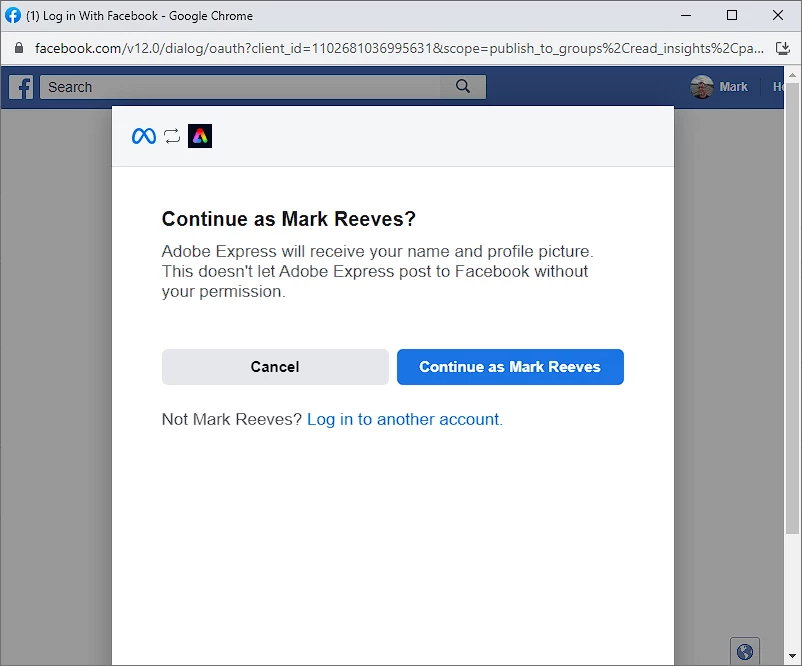Image resolution: width=802 pixels, height=666 pixels.
Task: Maximize the Chrome window
Action: (x=732, y=15)
